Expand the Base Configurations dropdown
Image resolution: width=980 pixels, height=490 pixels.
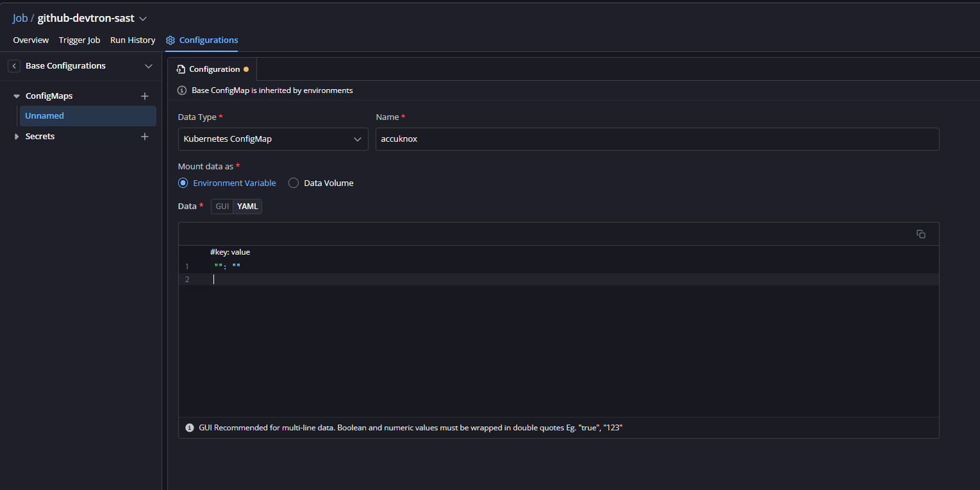[149, 66]
